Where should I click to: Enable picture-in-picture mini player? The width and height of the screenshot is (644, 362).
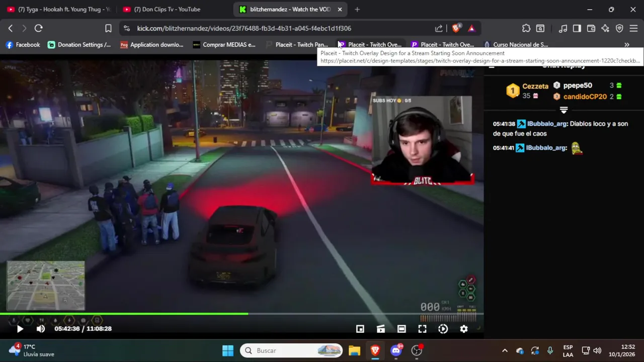pyautogui.click(x=360, y=329)
